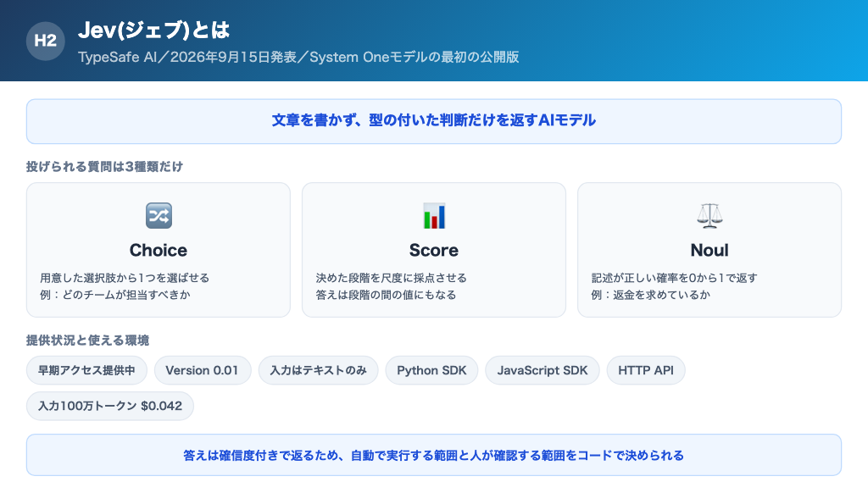Click the 入力はテキストのみ pill
This screenshot has width=868, height=493.
[319, 370]
